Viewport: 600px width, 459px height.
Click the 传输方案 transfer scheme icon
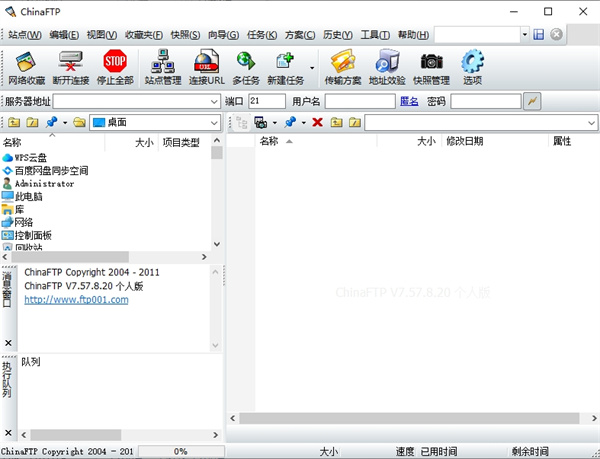tap(343, 67)
